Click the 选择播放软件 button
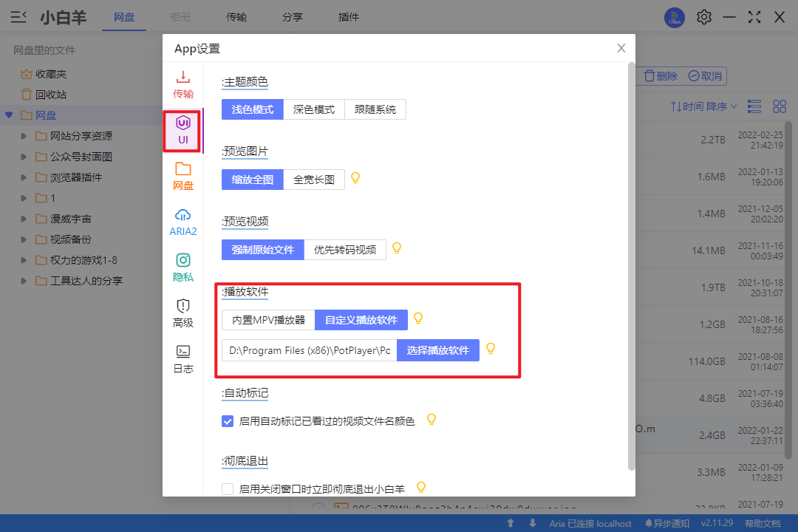 click(437, 350)
